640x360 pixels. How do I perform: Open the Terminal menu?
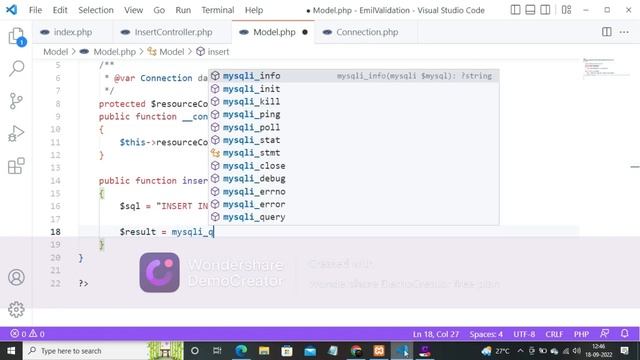coord(218,10)
